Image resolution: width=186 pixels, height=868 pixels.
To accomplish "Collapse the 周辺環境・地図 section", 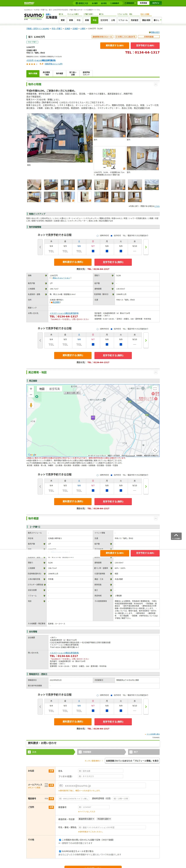I will click(156, 372).
